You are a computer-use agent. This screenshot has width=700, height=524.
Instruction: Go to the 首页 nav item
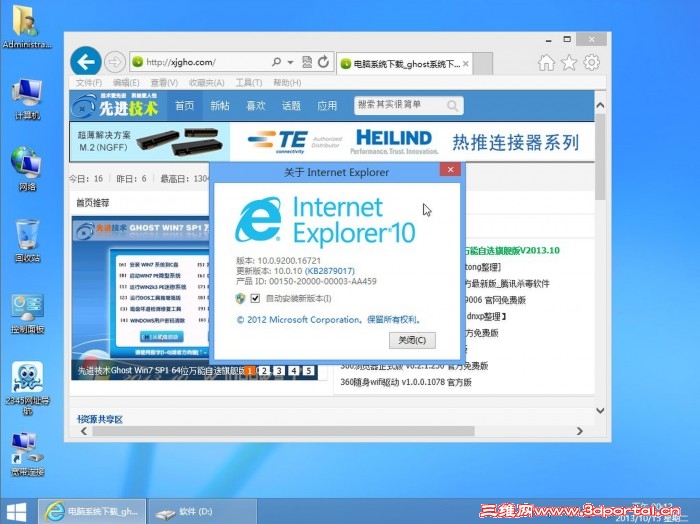click(x=184, y=106)
